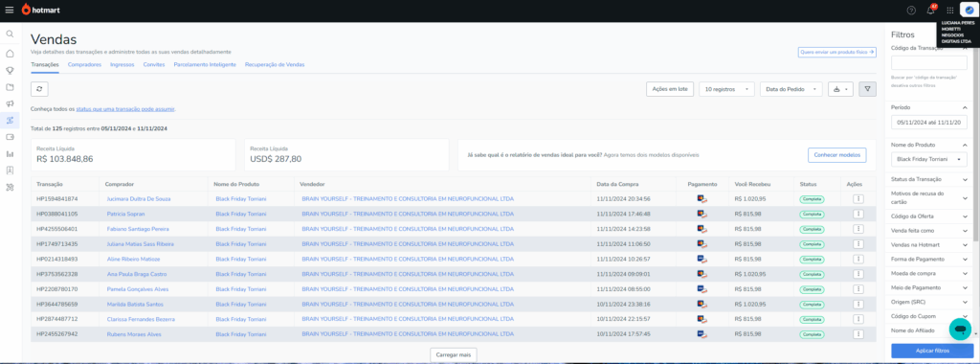Click the help question mark icon
This screenshot has height=364, width=980.
pyautogui.click(x=911, y=10)
